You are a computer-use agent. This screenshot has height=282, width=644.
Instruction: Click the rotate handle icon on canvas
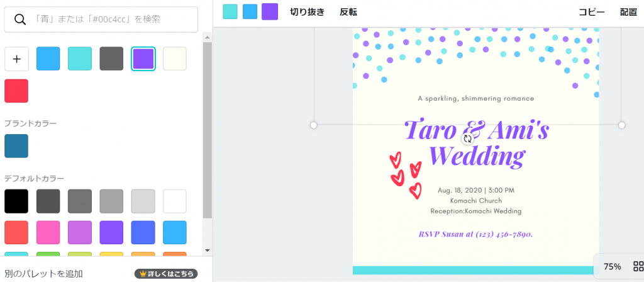coord(467,138)
